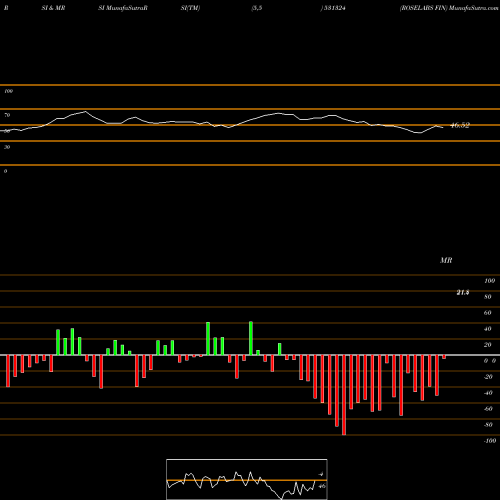Click the MunafaSutra.com header text

click(x=474, y=8)
